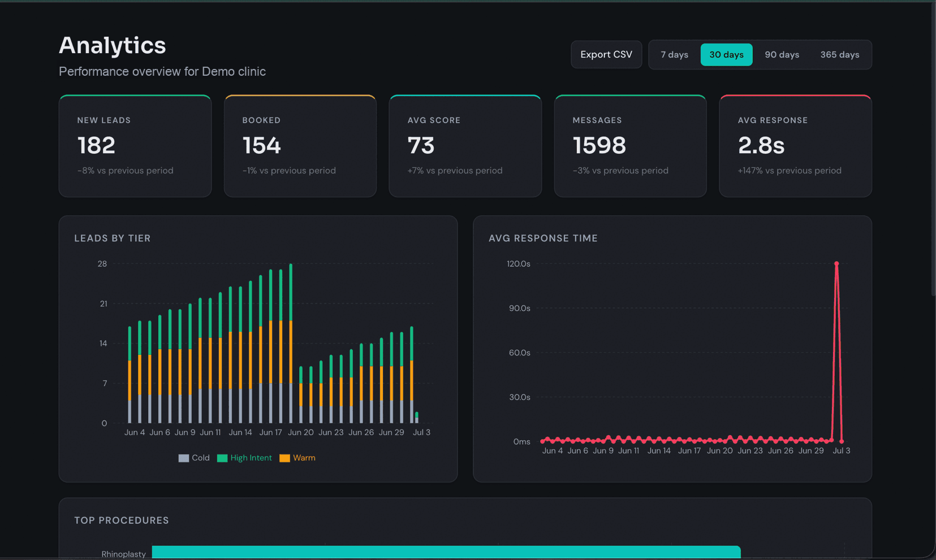The width and height of the screenshot is (936, 560).
Task: Open the Booked stat card
Action: pyautogui.click(x=300, y=146)
